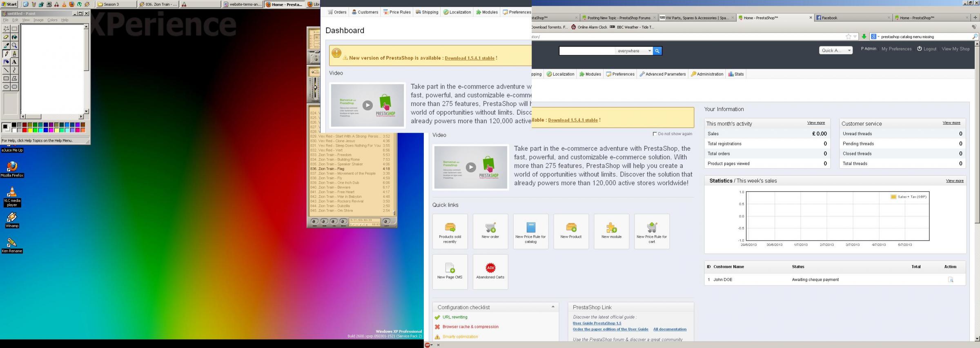Click the New module quick link icon
The image size is (980, 348).
pos(611,228)
